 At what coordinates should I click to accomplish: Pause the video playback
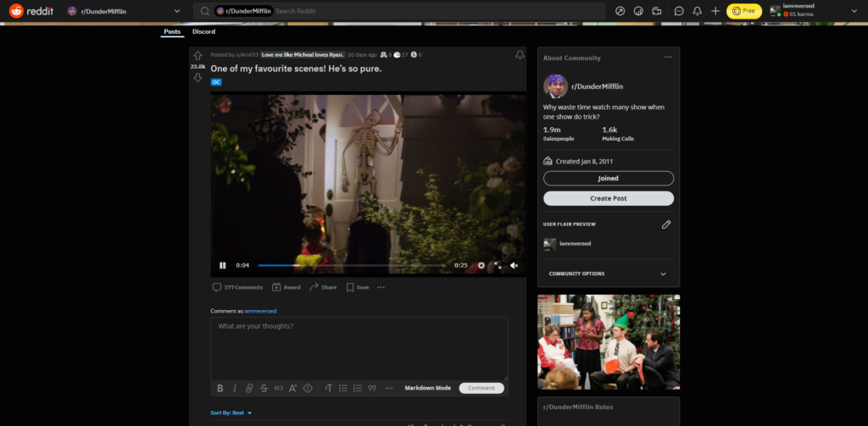click(223, 265)
